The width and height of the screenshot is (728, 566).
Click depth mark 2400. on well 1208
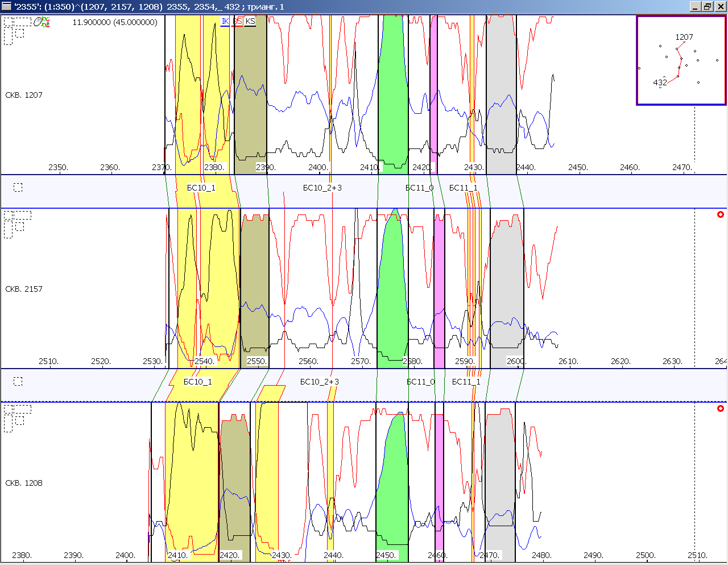pos(125,555)
